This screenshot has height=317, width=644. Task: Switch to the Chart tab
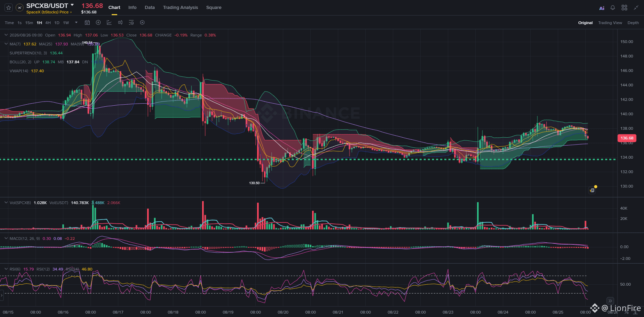114,8
